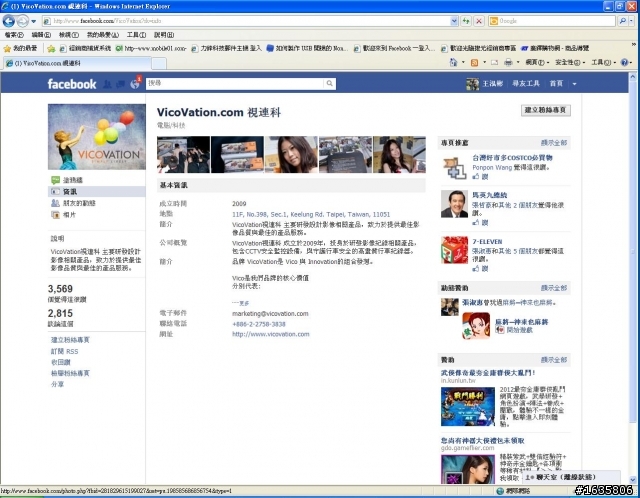Click the magnifier search icon beside Google box
This screenshot has height=498, width=640.
click(x=623, y=21)
